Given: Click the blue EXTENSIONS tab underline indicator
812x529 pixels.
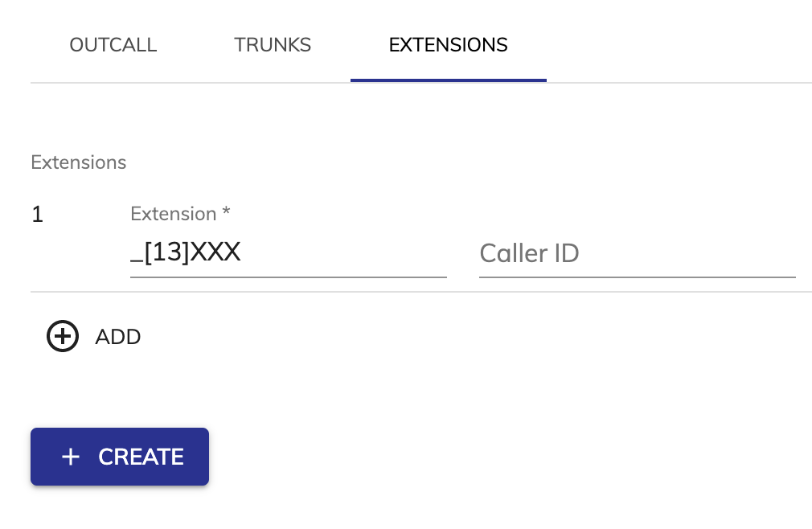Looking at the screenshot, I should click(x=449, y=80).
